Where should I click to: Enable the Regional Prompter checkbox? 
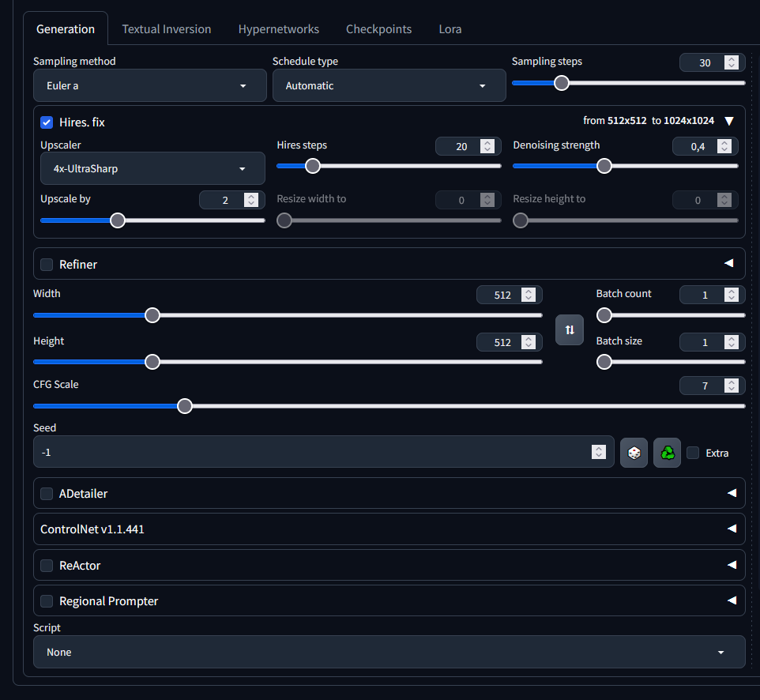(47, 601)
